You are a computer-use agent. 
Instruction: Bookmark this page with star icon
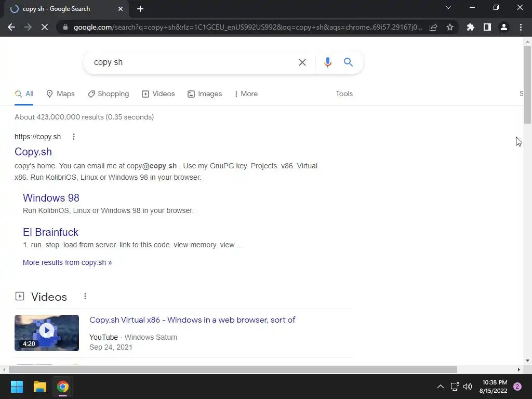(x=450, y=27)
